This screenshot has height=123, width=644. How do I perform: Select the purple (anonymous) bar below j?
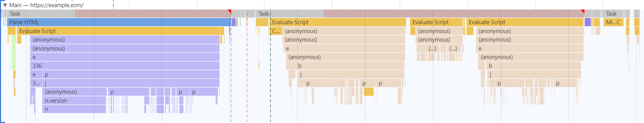click(74, 92)
